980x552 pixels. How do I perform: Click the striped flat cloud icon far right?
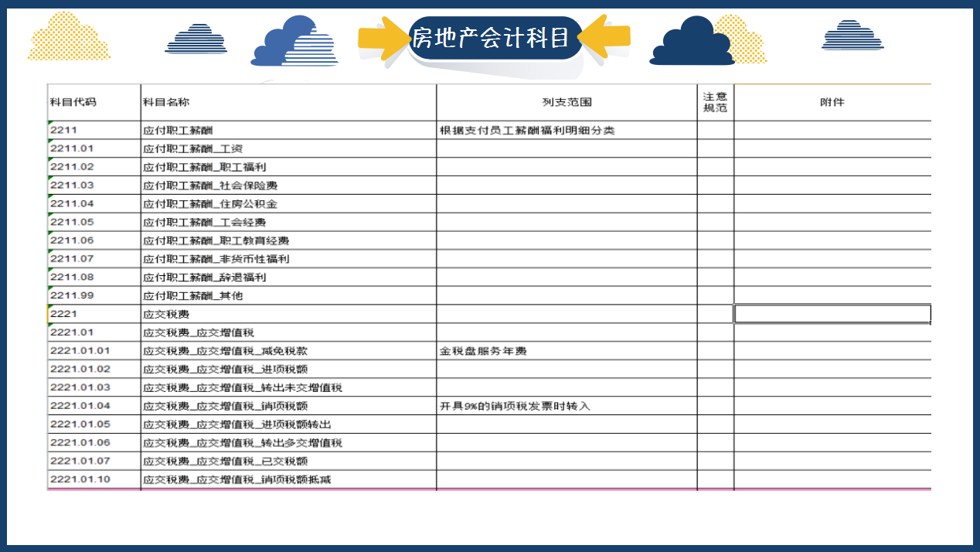coord(854,36)
